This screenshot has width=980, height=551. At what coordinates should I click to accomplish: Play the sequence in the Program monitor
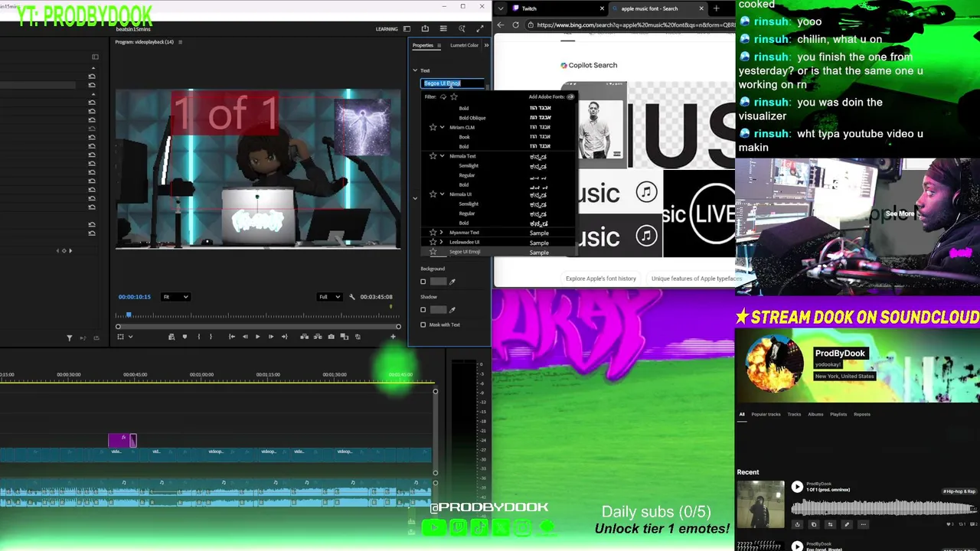click(x=257, y=337)
